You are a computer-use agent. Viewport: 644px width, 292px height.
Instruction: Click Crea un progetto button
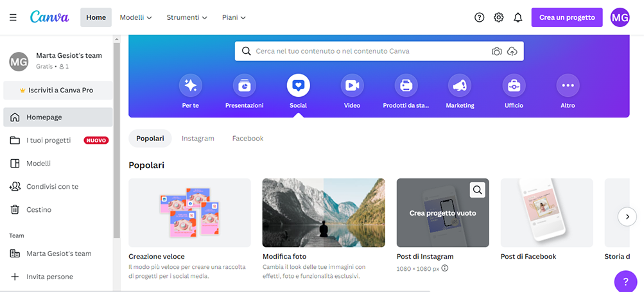pyautogui.click(x=566, y=17)
